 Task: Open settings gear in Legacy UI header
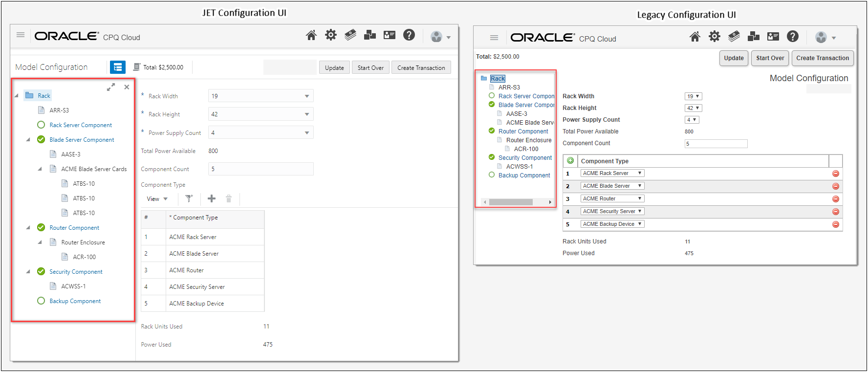715,37
